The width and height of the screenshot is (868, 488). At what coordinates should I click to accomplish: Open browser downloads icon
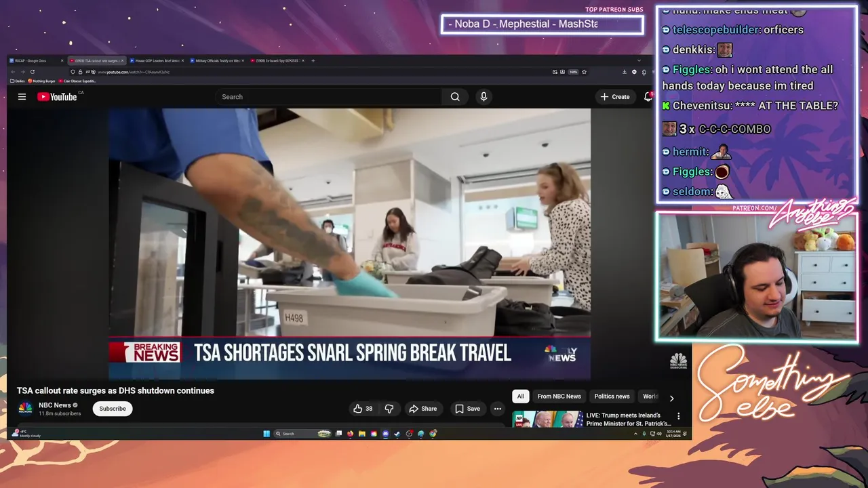[625, 72]
